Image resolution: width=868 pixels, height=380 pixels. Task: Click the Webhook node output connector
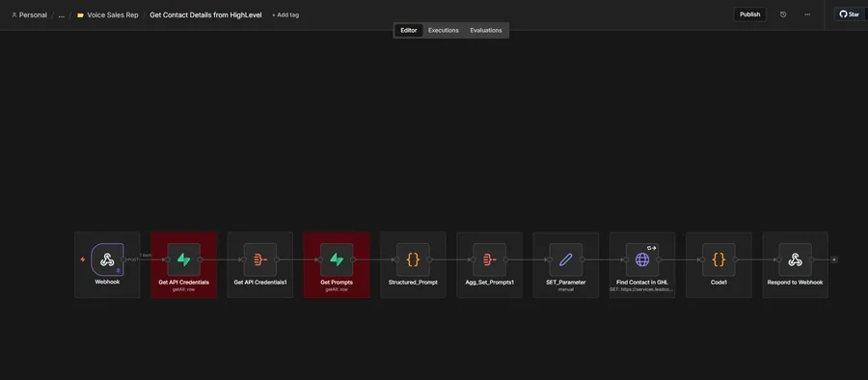124,259
